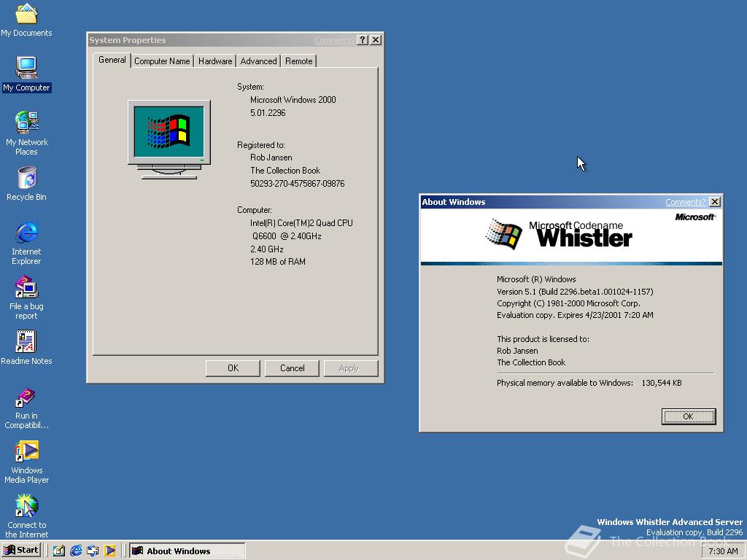Click 'Rob Jansen' in System Properties

[271, 157]
